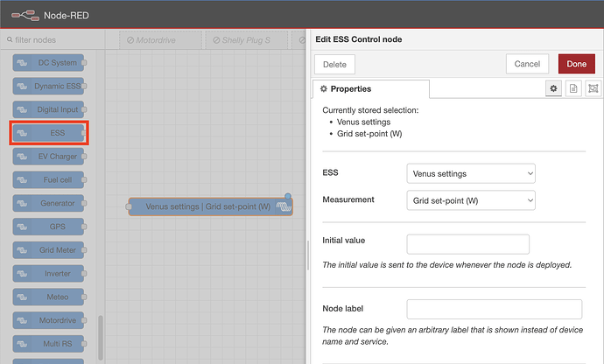Viewport: 604px width, 364px height.
Task: Select the ESS palette node
Action: tap(50, 133)
